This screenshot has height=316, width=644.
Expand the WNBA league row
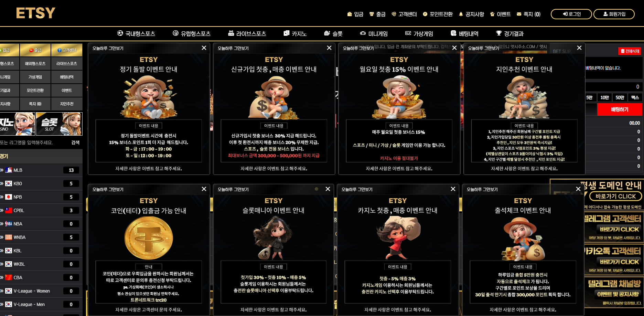[41, 237]
